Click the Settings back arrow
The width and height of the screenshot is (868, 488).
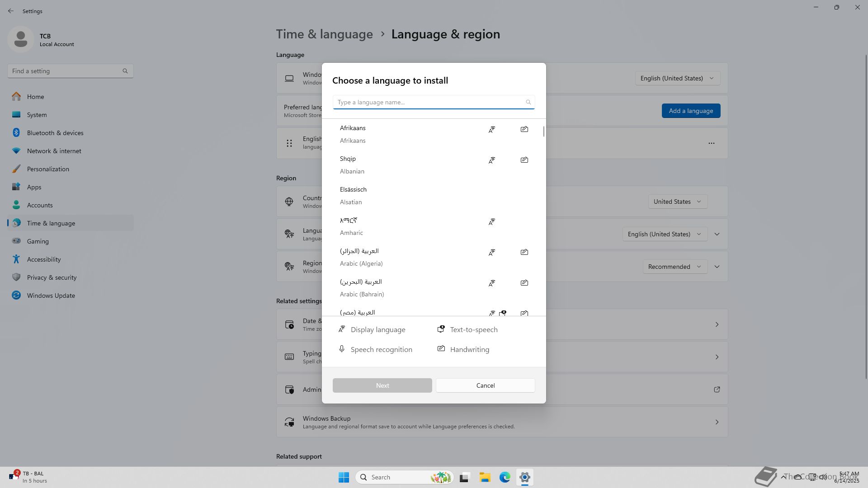[x=11, y=11]
